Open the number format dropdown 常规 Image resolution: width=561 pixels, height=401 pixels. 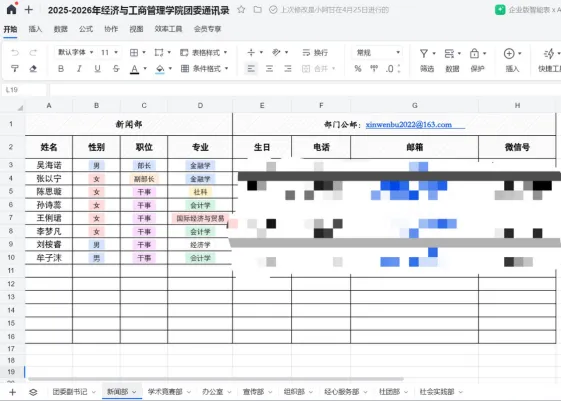pos(378,53)
